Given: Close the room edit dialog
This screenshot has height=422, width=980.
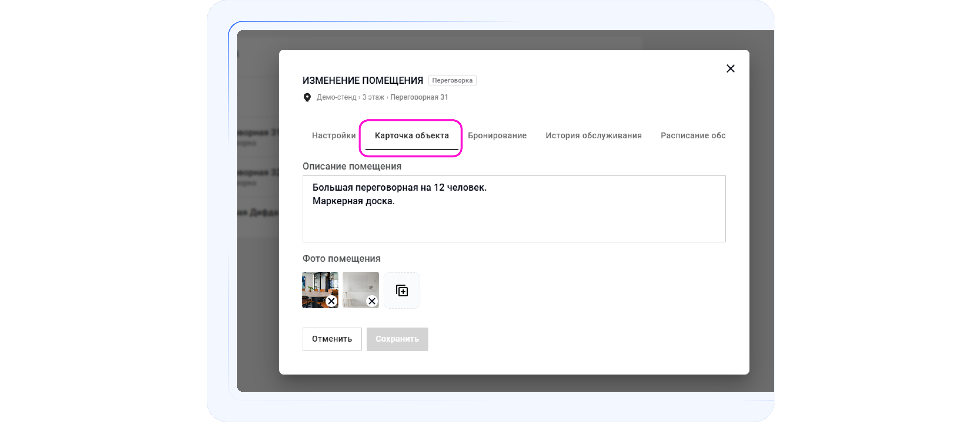Looking at the screenshot, I should coord(730,68).
